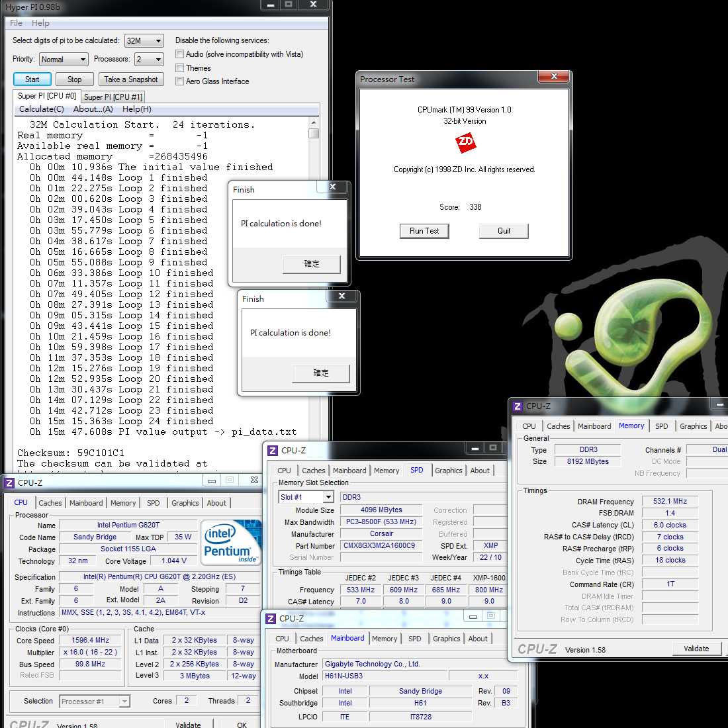Confirm the lower Finish dialog with 確定
Screen dimensions: 728x728
(x=321, y=373)
